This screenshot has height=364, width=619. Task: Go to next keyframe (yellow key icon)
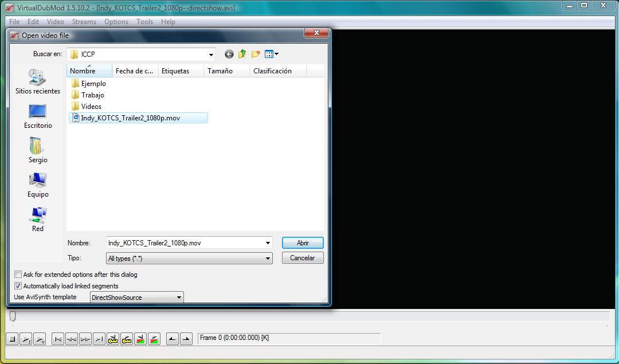127,339
